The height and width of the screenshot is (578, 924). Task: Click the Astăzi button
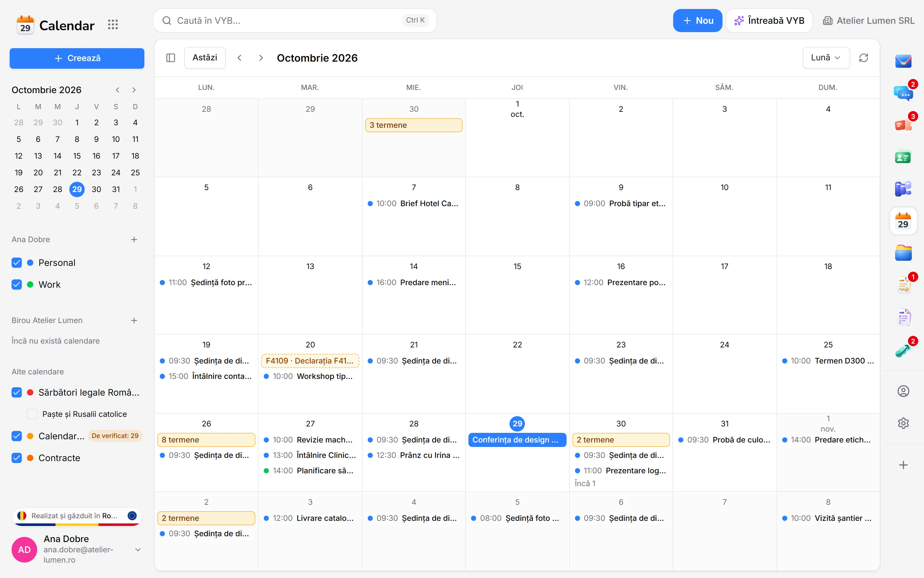[205, 58]
